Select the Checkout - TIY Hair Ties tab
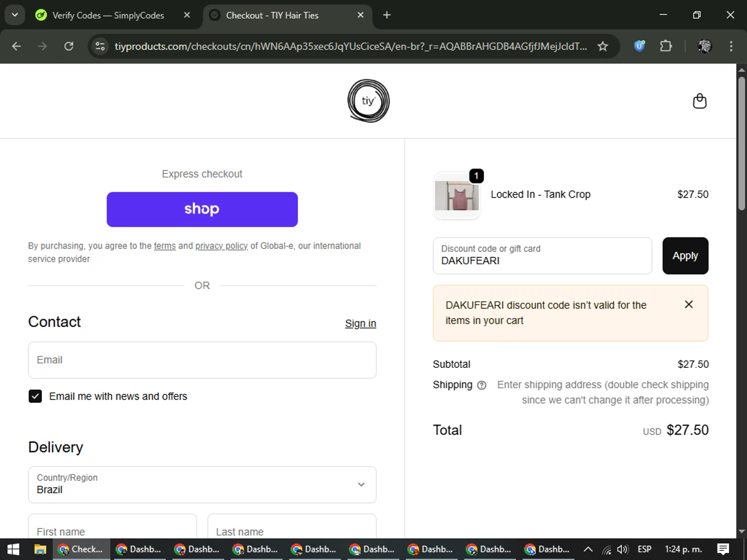The width and height of the screenshot is (747, 560). click(x=287, y=15)
